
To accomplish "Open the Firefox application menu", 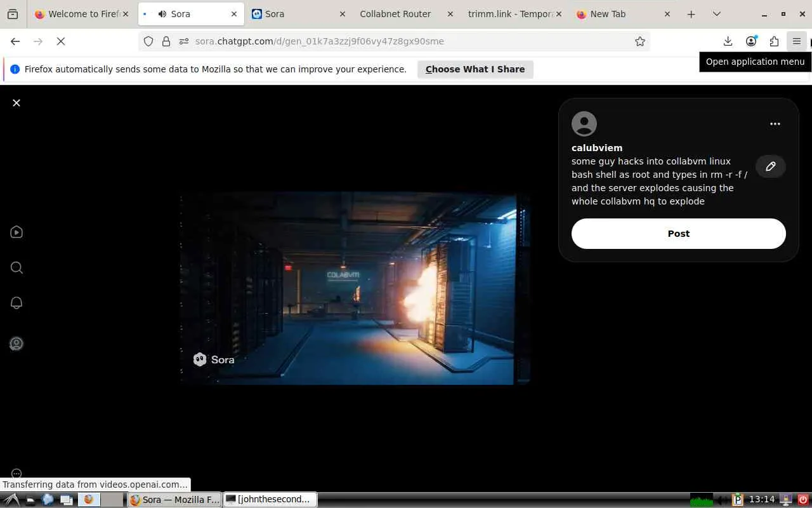I will [797, 41].
